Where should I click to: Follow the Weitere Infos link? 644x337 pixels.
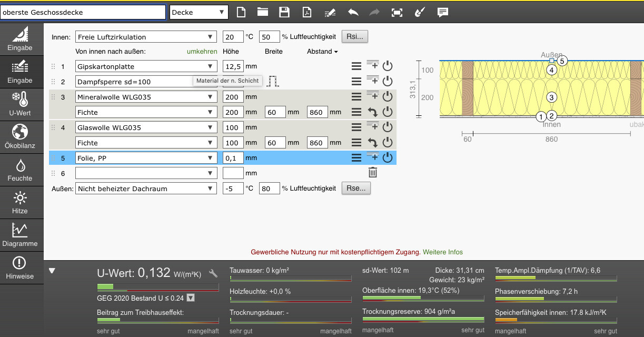[443, 252]
